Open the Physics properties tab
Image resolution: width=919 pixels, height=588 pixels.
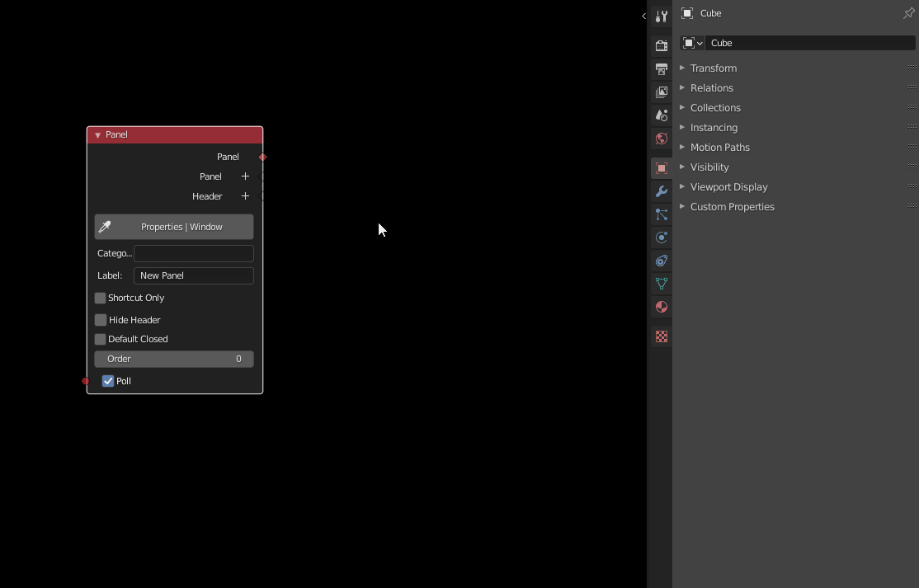pos(661,238)
